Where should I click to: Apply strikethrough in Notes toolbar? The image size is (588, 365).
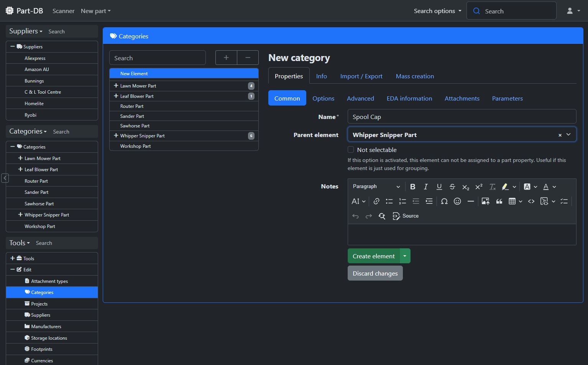coord(452,187)
